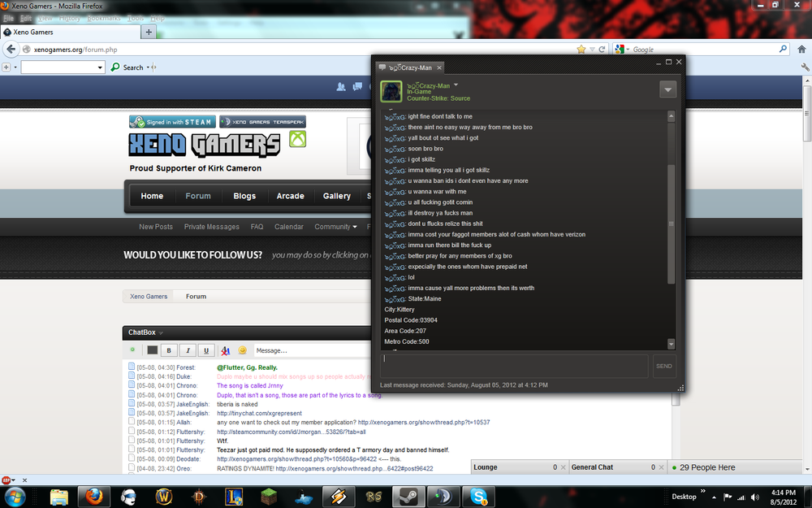Click the Google search magnifier icon
This screenshot has width=812, height=508.
783,50
